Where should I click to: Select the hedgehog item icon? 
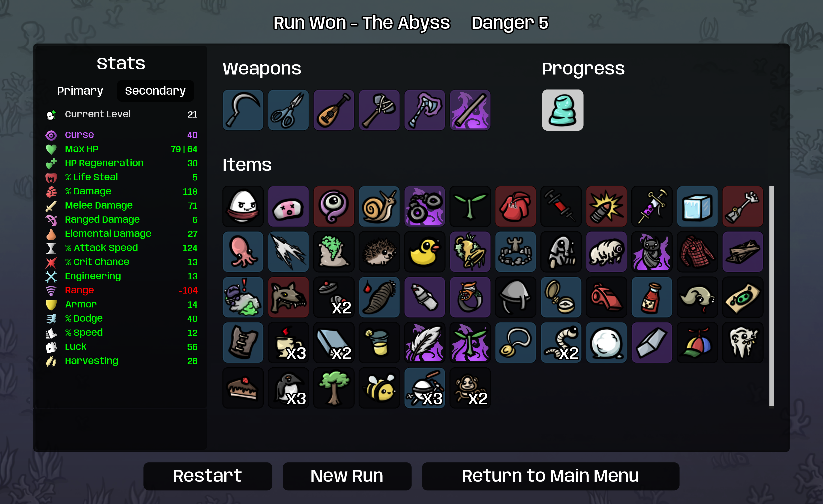[x=379, y=252]
